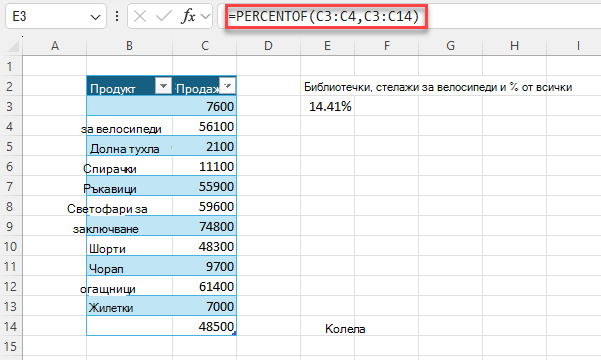601x360 pixels.
Task: Click the table resize handle at C14 corner
Action: (234, 334)
